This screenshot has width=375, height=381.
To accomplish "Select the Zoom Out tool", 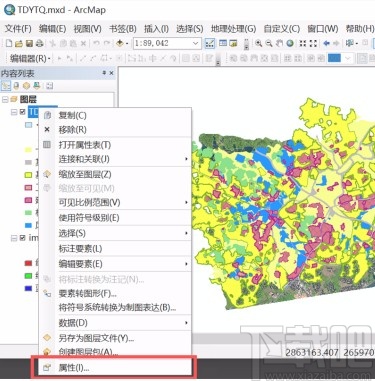I will point(269,43).
